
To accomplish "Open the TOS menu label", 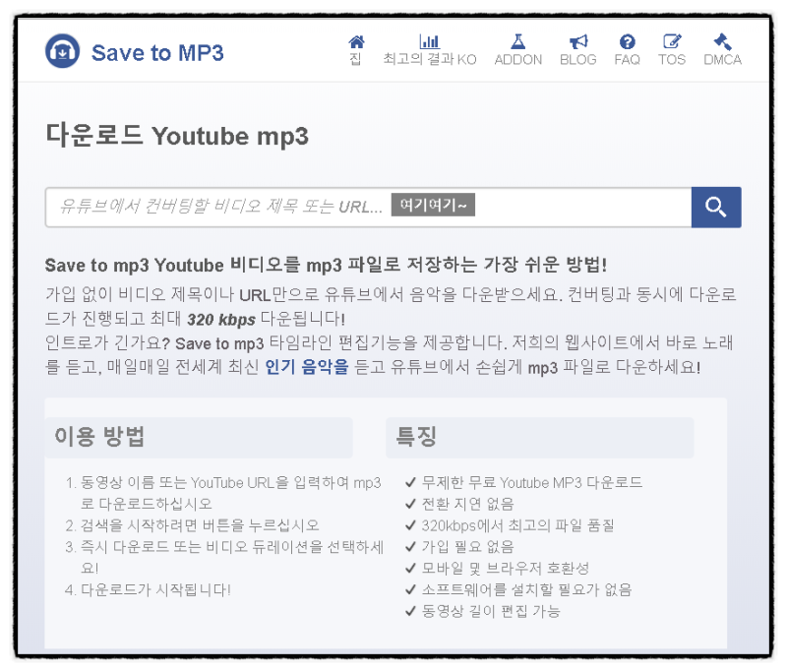I will (672, 60).
